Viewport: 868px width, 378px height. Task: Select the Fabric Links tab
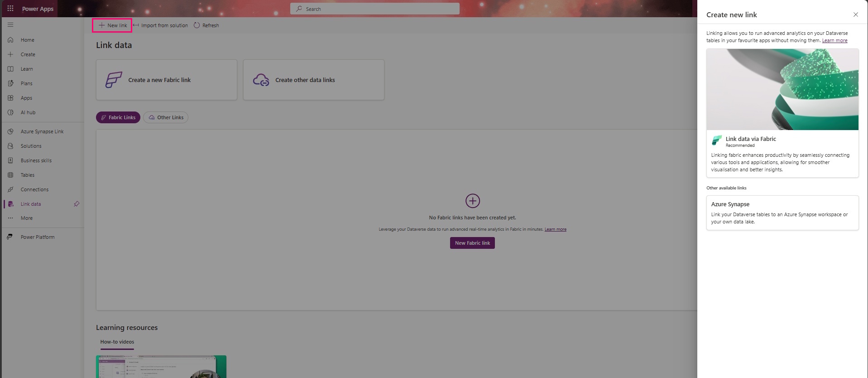pyautogui.click(x=118, y=117)
